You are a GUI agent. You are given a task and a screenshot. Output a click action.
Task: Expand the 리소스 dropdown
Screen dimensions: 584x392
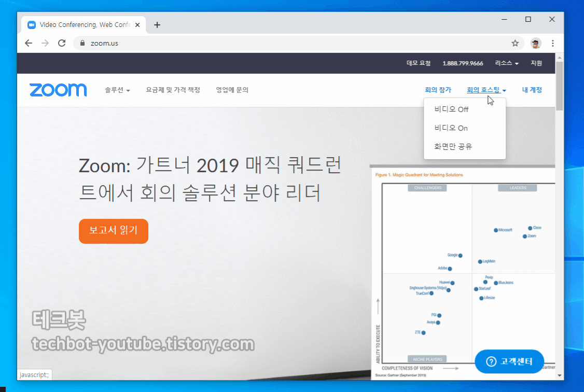tap(507, 63)
